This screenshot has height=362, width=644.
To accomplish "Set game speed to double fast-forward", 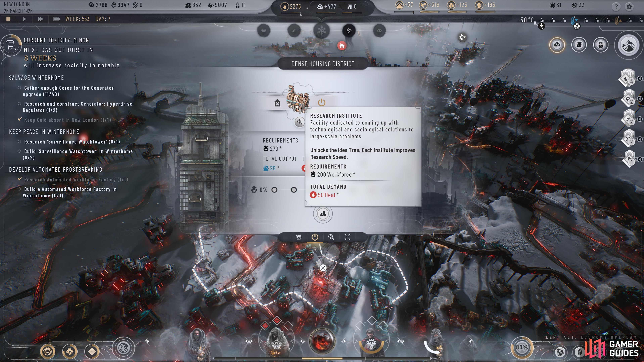I will 40,19.
